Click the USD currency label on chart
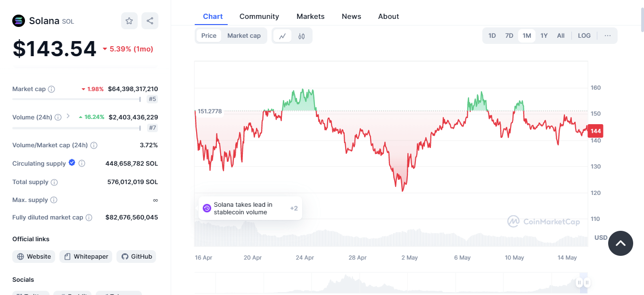This screenshot has height=295, width=644. click(601, 237)
